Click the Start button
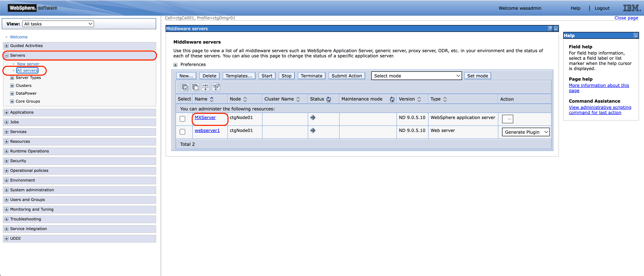 [x=267, y=76]
